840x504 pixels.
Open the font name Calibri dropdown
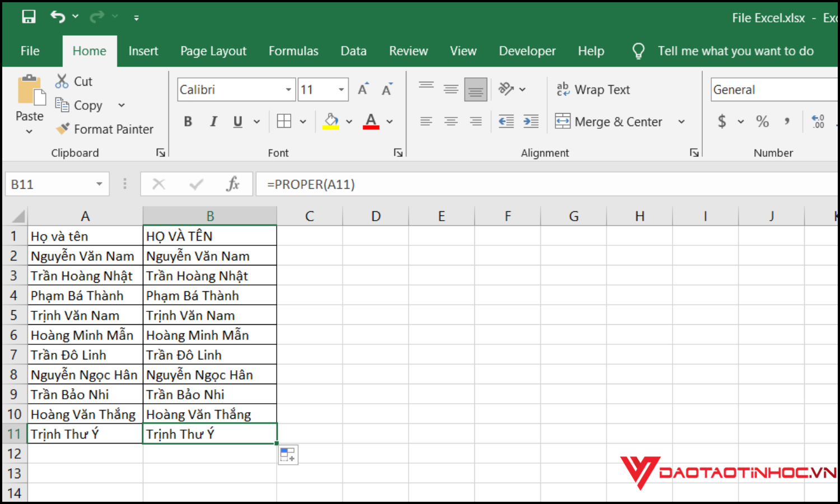pos(288,90)
